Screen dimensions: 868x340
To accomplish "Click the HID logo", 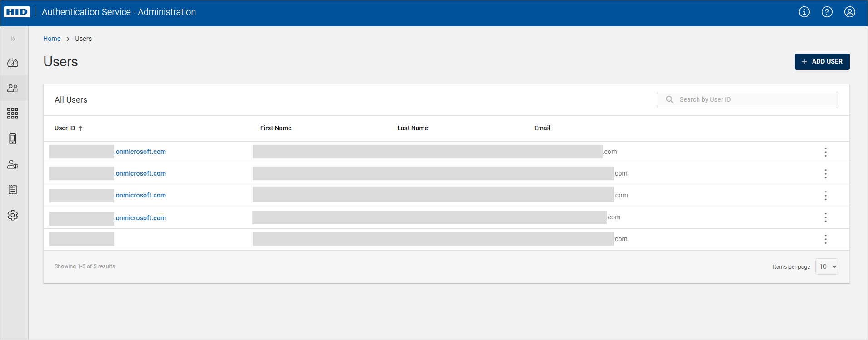I will tap(17, 12).
